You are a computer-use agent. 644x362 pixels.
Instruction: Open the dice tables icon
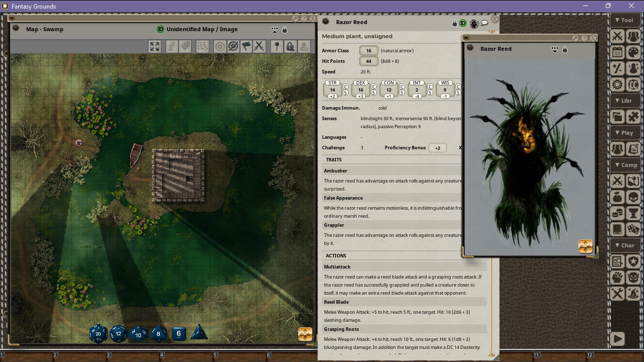(x=633, y=229)
